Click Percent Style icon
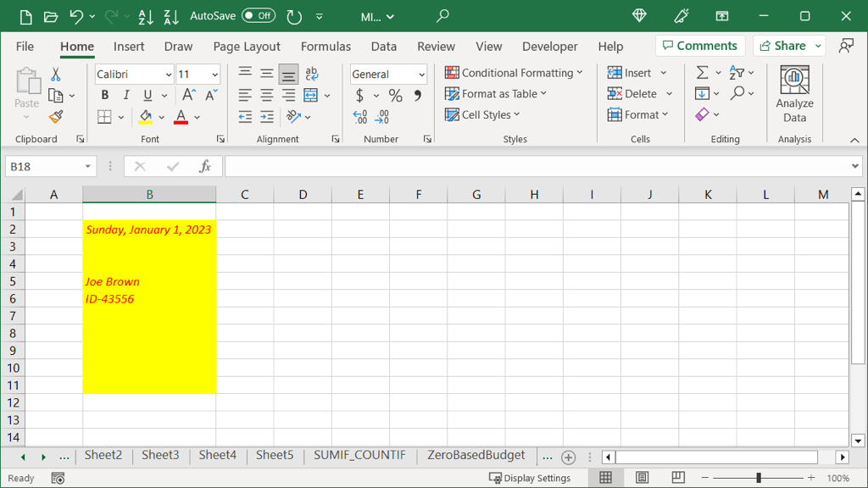Viewport: 868px width, 488px height. 395,96
